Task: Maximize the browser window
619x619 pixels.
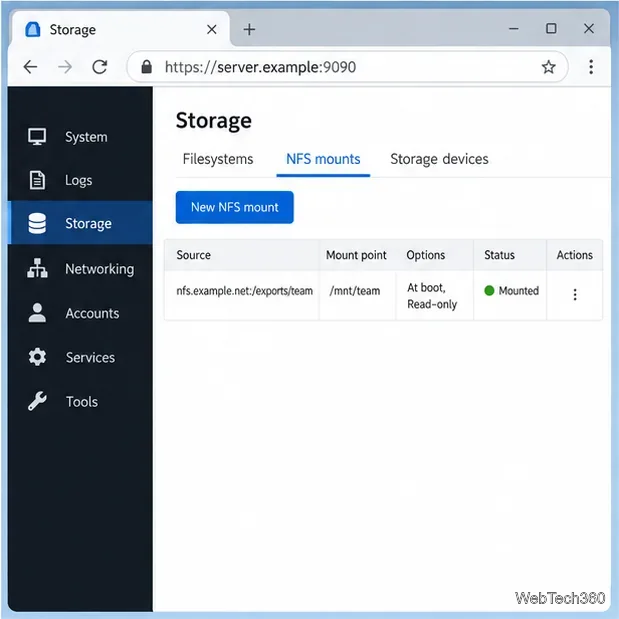Action: pos(551,28)
